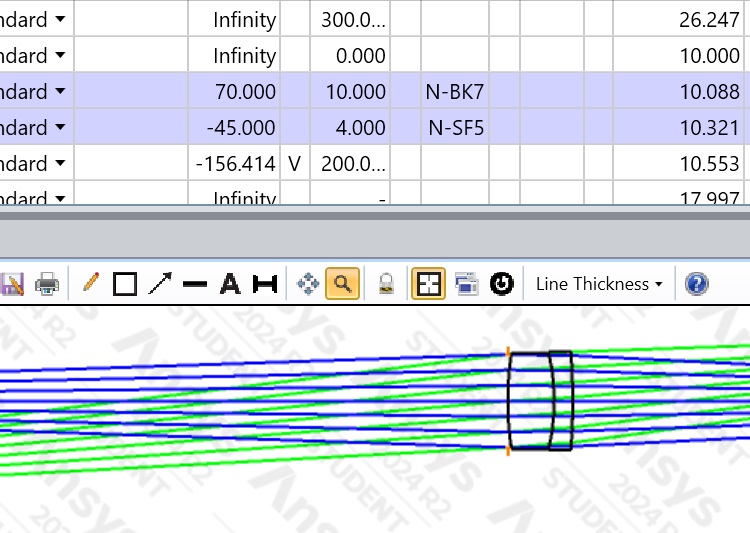Toggle the fit-to-frame crosshair button
Screen dimensions: 750x533
coord(429,284)
